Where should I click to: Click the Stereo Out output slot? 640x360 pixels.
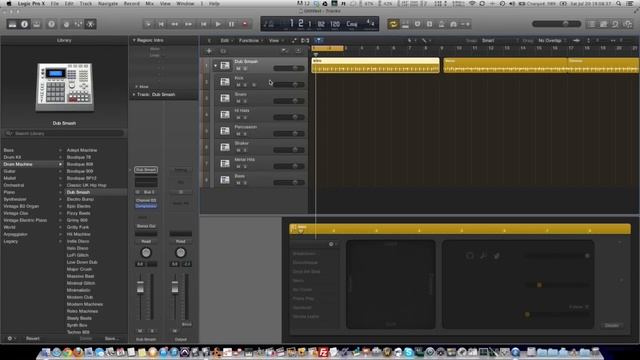[146, 226]
